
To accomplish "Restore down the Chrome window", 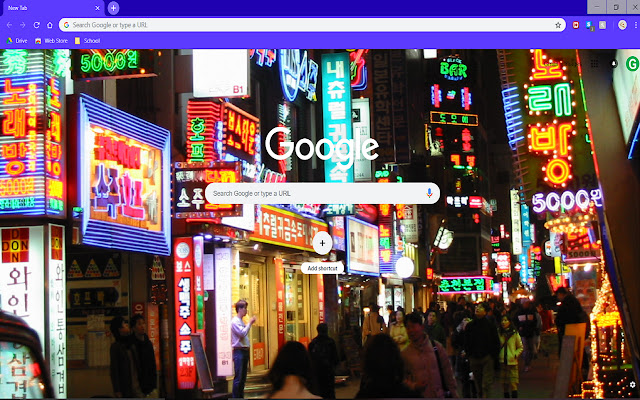I will point(616,7).
